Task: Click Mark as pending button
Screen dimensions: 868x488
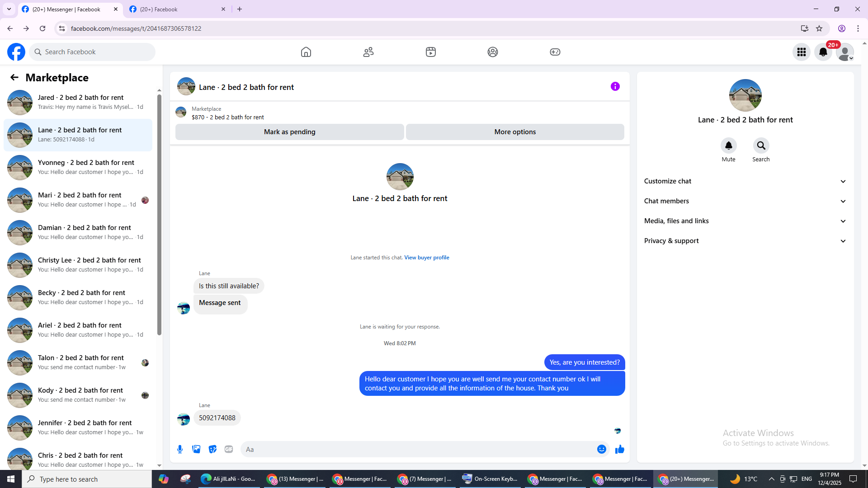Action: [289, 132]
